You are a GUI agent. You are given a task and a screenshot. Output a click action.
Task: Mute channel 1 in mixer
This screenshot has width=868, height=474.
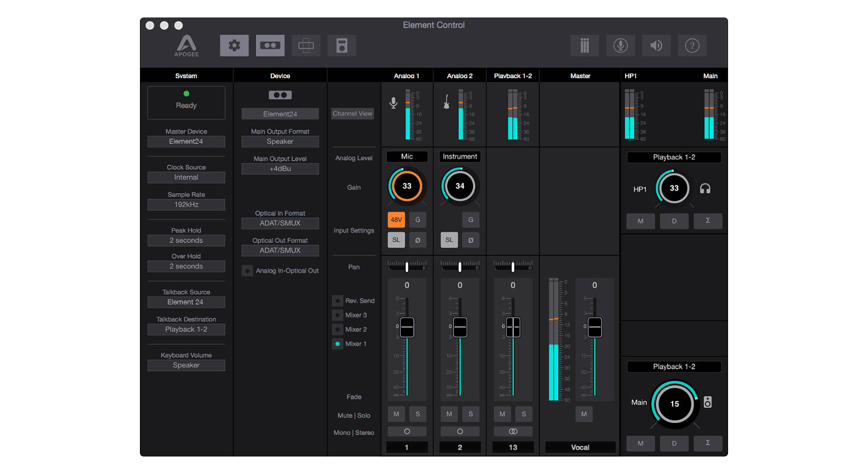tap(397, 414)
